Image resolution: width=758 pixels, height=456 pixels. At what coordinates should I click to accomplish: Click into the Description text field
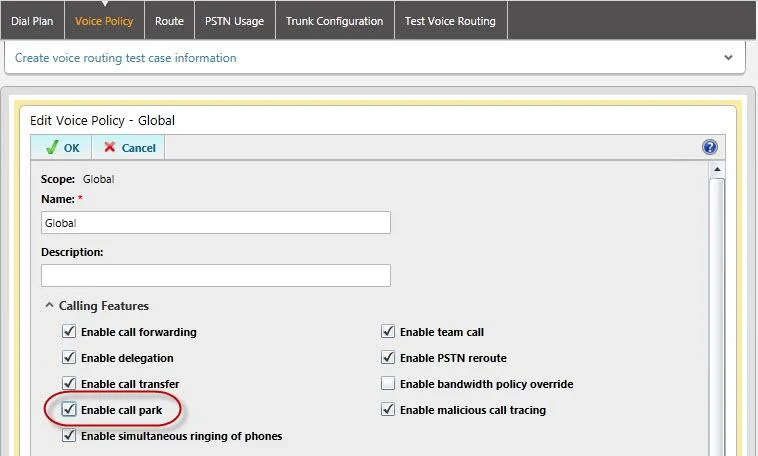(216, 275)
